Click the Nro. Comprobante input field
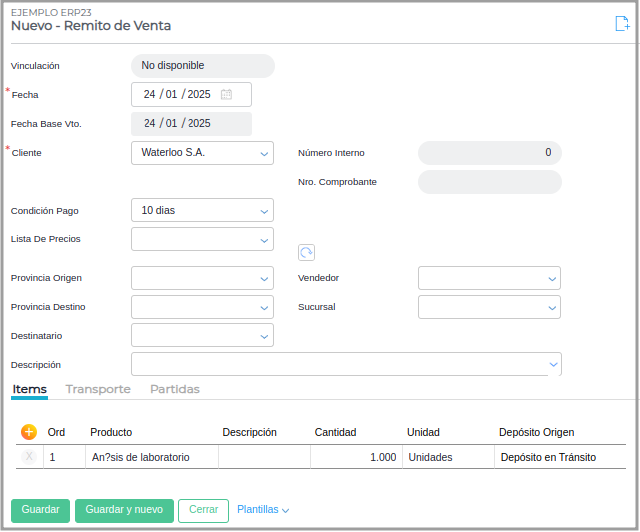 click(489, 182)
